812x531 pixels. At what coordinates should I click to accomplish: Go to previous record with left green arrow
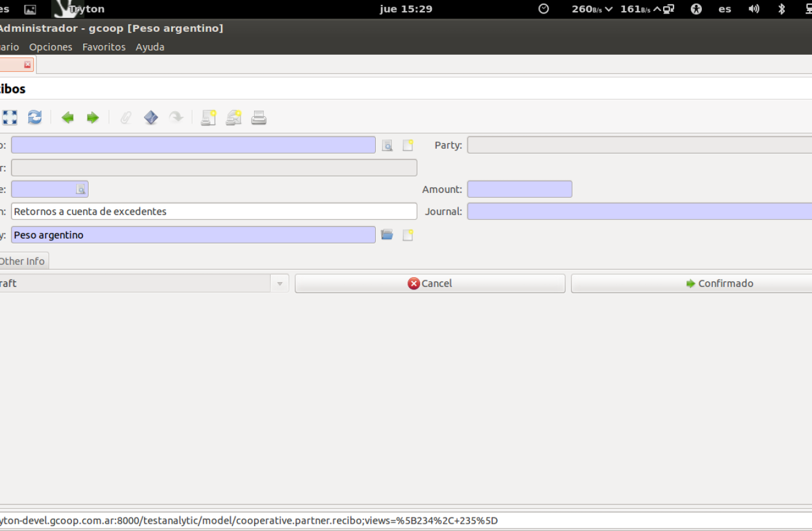pyautogui.click(x=68, y=117)
